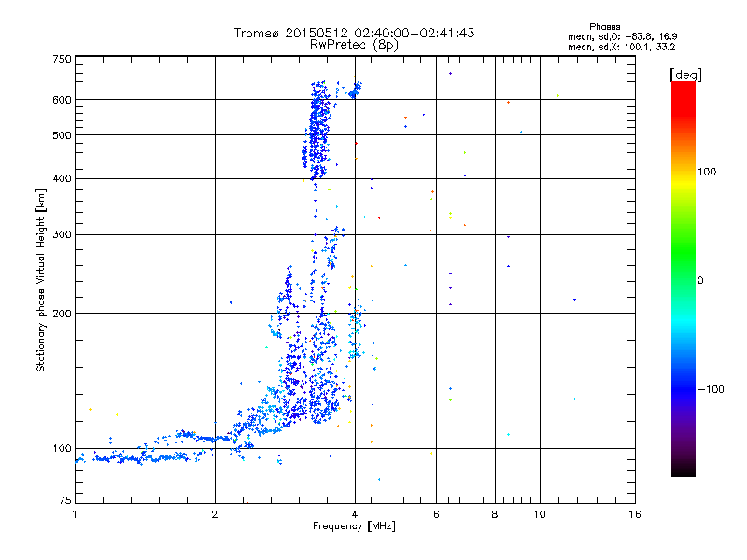Click the '200' height axis label

(x=62, y=314)
